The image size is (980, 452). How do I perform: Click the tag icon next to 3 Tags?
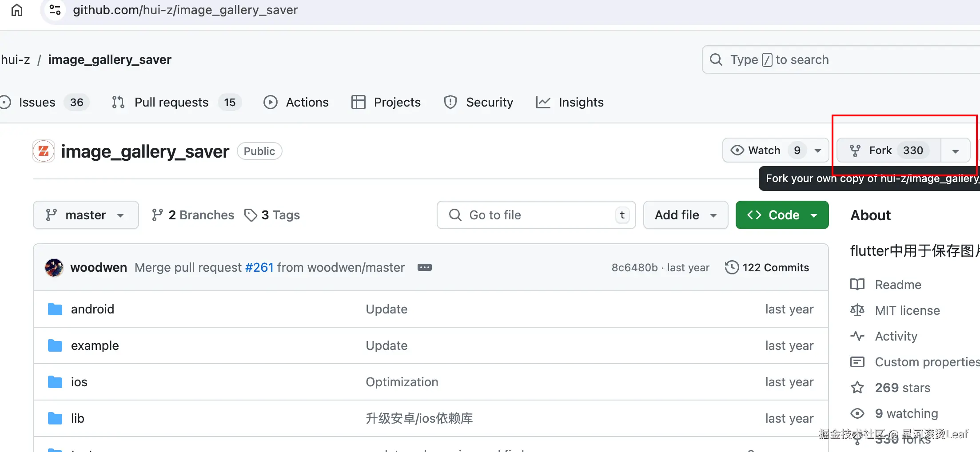click(x=251, y=215)
